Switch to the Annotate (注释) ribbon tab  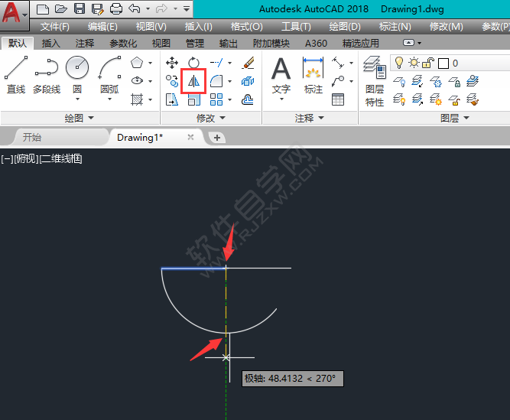coord(85,44)
